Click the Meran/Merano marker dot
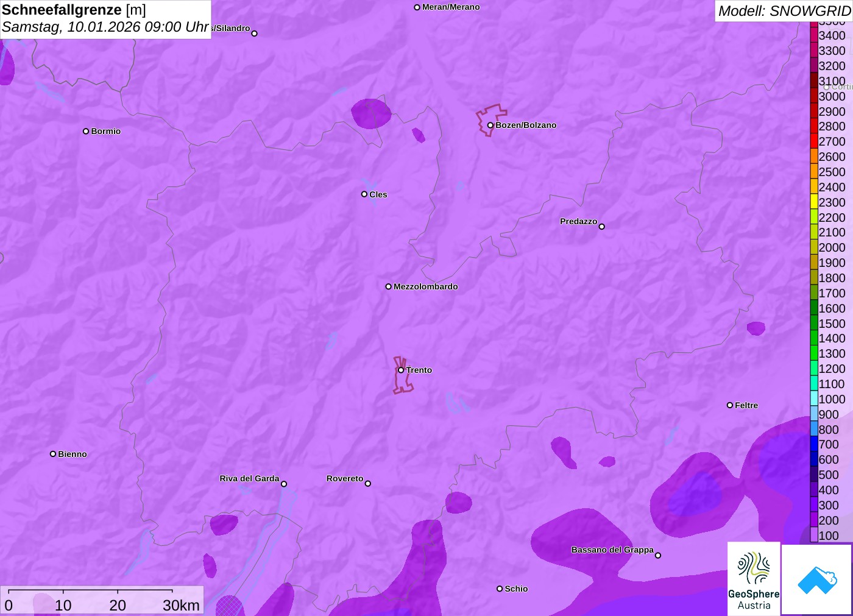 (x=417, y=7)
